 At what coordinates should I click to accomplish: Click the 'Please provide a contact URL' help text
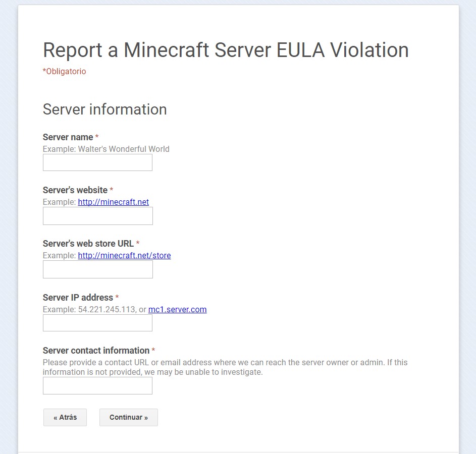pos(225,367)
